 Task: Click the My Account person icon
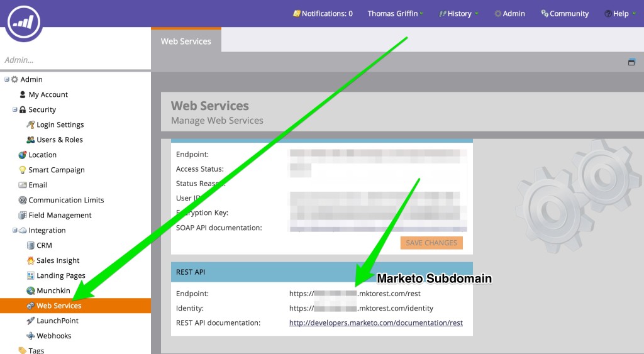[23, 94]
